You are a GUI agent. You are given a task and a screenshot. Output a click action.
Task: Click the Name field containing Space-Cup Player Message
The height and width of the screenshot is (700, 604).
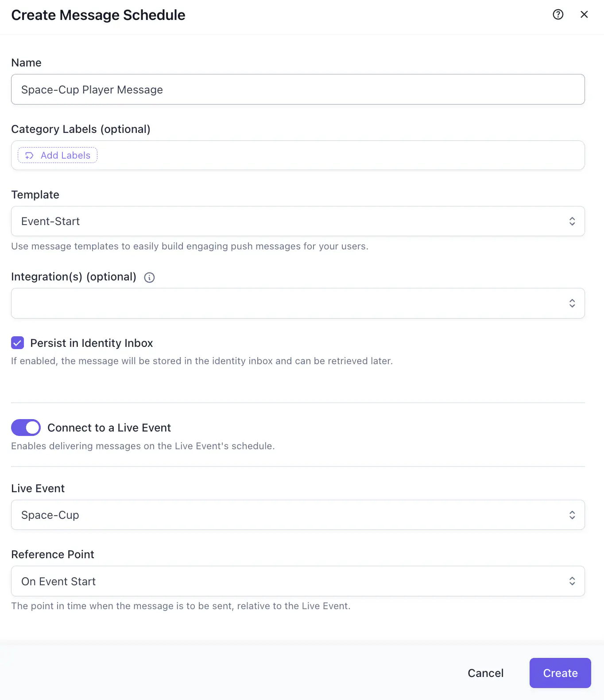tap(298, 89)
